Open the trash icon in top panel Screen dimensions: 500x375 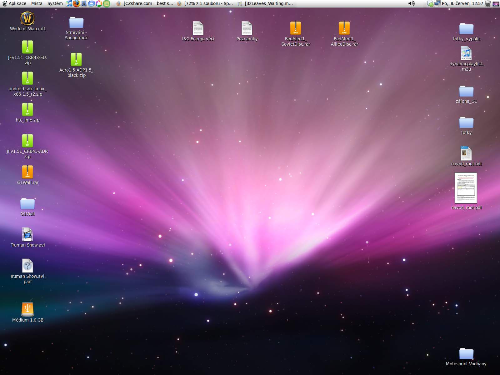[488, 4]
